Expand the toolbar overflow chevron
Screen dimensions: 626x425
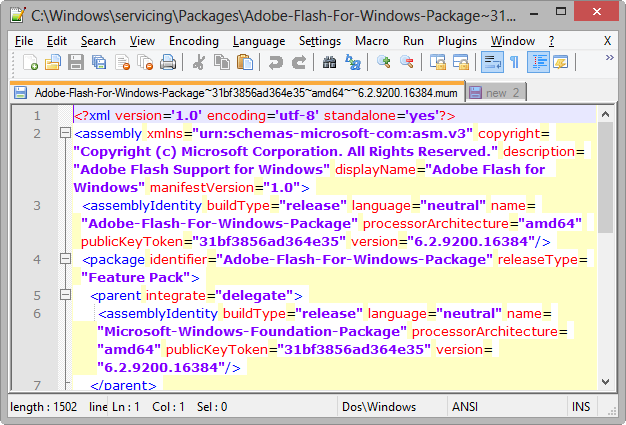(609, 57)
